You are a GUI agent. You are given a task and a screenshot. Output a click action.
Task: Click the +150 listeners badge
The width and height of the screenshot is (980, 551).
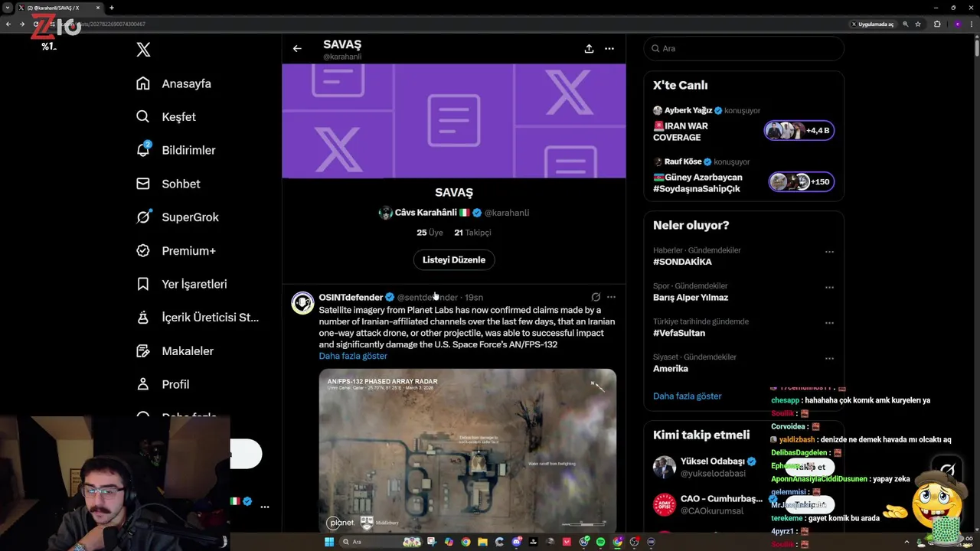tap(801, 181)
